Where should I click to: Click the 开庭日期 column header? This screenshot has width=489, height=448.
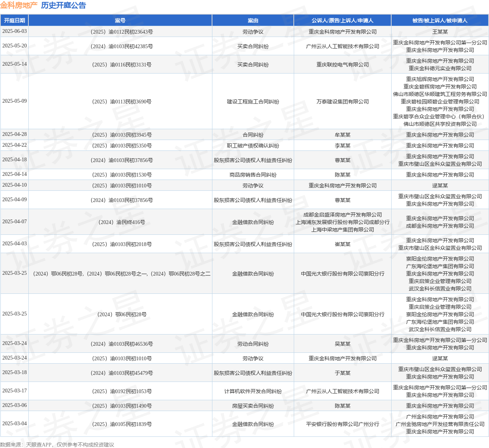15,21
